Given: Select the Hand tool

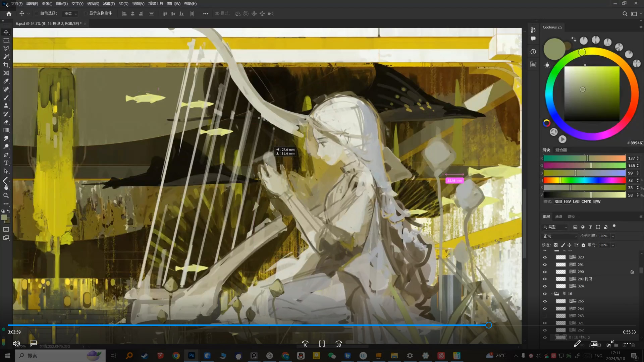Looking at the screenshot, I should click(6, 187).
